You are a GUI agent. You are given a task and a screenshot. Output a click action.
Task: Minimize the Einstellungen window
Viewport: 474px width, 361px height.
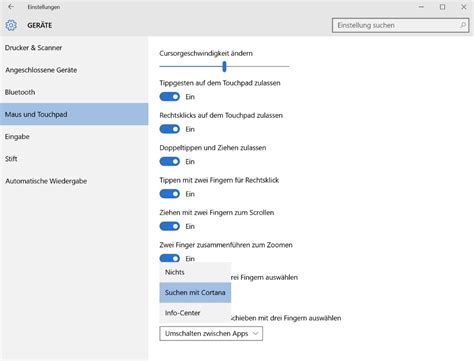[x=421, y=7]
